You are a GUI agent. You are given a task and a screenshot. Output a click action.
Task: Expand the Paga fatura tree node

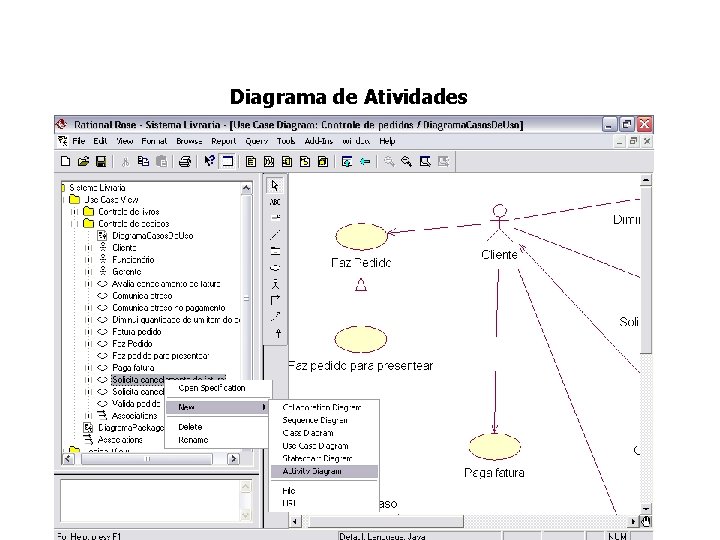coord(88,368)
